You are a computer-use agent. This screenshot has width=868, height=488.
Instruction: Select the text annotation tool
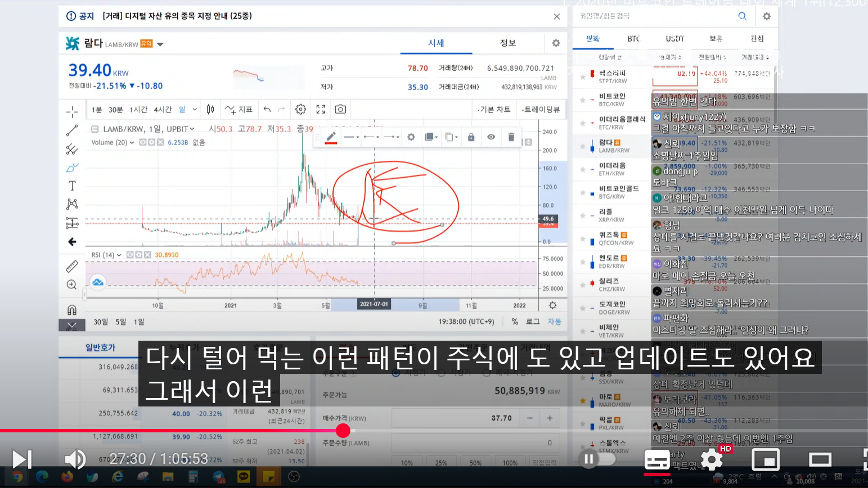pyautogui.click(x=72, y=186)
